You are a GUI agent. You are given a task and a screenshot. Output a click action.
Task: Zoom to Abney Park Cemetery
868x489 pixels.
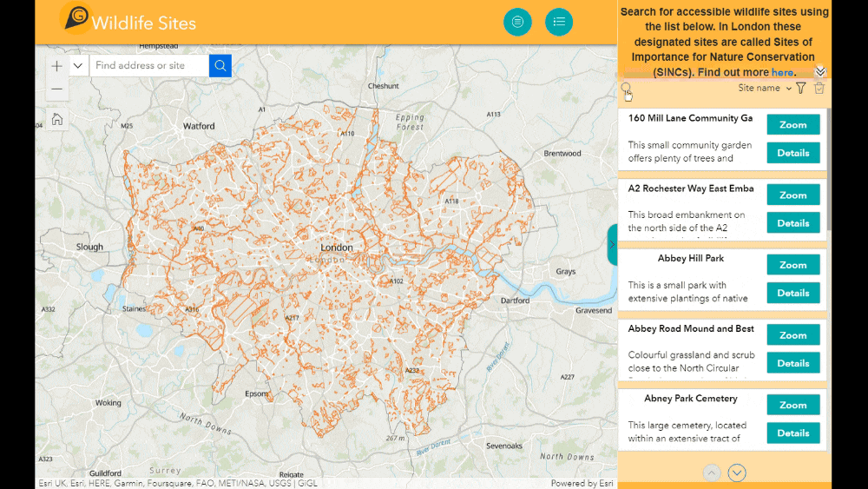[793, 405]
